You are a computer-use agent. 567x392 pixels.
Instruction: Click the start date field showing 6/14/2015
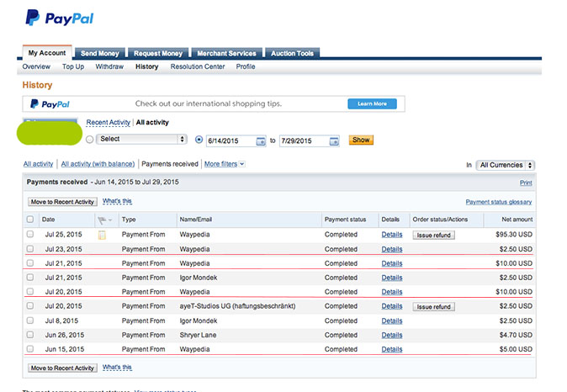pos(231,141)
